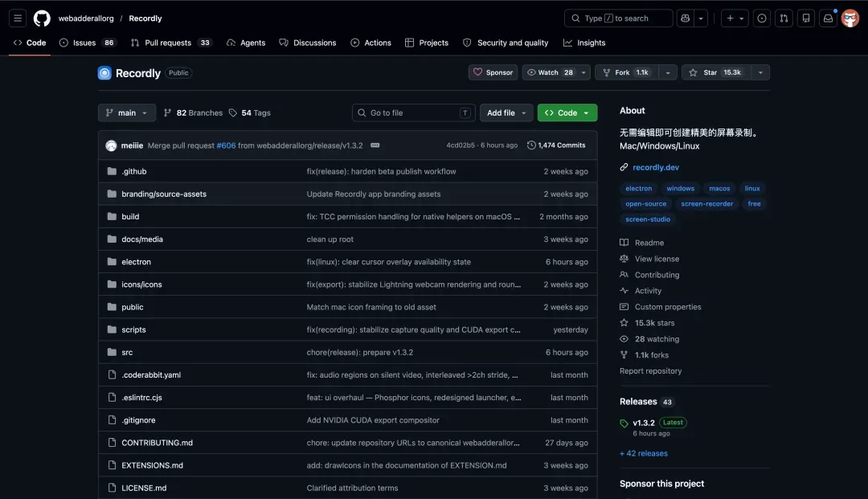Open the create new plus dropdown
Image resolution: width=868 pixels, height=499 pixels.
(735, 18)
